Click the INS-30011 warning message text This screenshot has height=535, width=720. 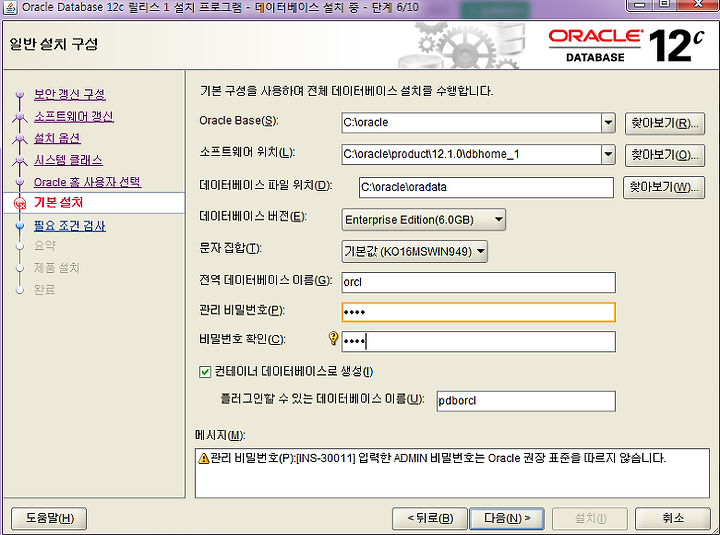pos(438,458)
